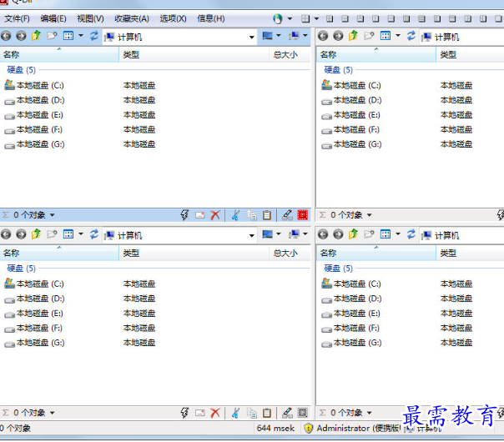Expand the address bar dropdown arrow in the top-left pane
The height and width of the screenshot is (442, 504).
click(x=252, y=38)
